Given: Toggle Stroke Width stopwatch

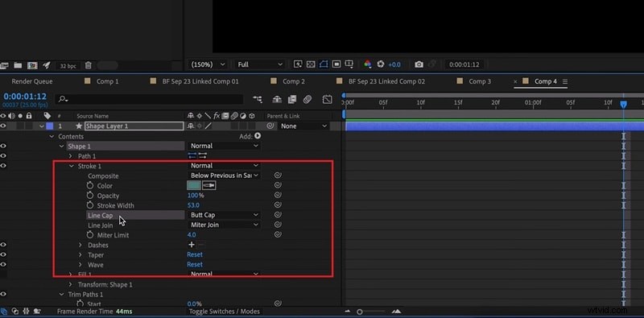Looking at the screenshot, I should click(90, 205).
